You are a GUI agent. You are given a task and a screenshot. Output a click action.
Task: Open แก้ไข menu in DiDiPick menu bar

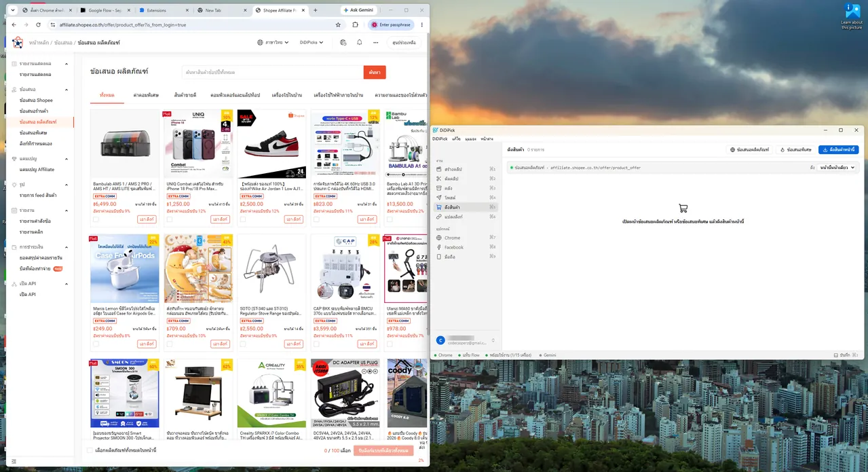click(x=457, y=139)
